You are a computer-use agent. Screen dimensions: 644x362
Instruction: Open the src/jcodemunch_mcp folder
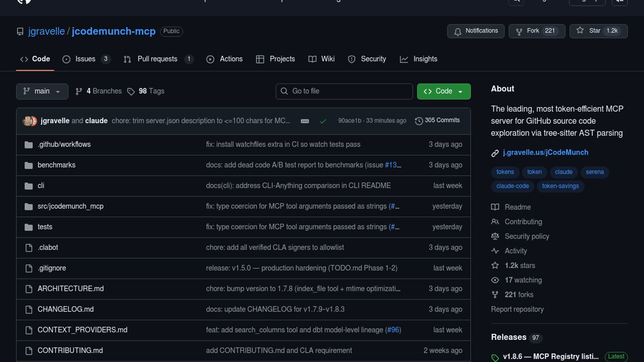coord(70,206)
